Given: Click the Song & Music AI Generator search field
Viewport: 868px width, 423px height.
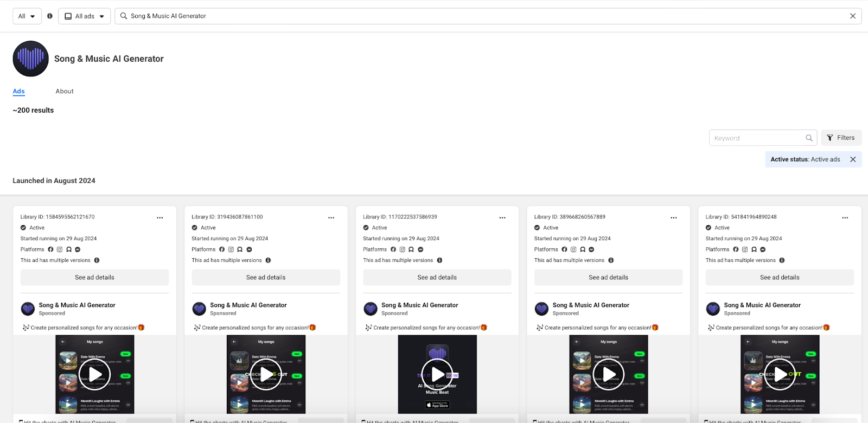Looking at the screenshot, I should tap(488, 16).
